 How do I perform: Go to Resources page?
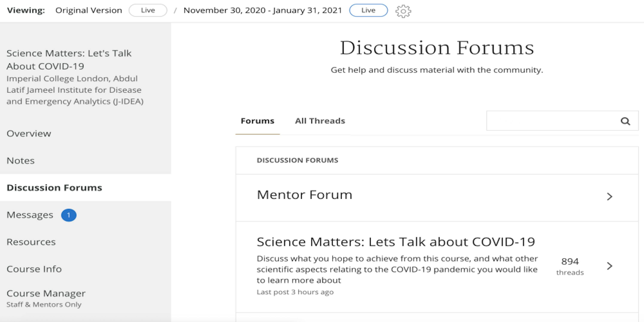pos(31,242)
